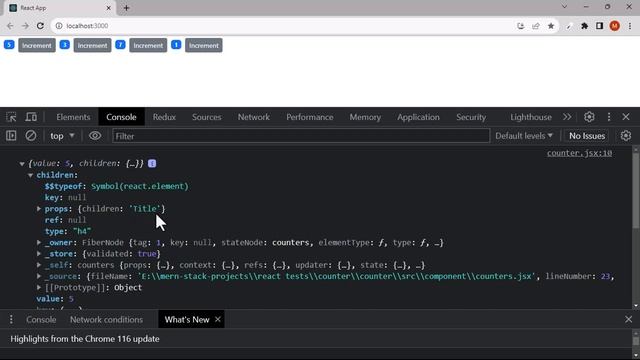Screen dimensions: 640x360
Task: Open the Application tab
Action: pos(418,117)
